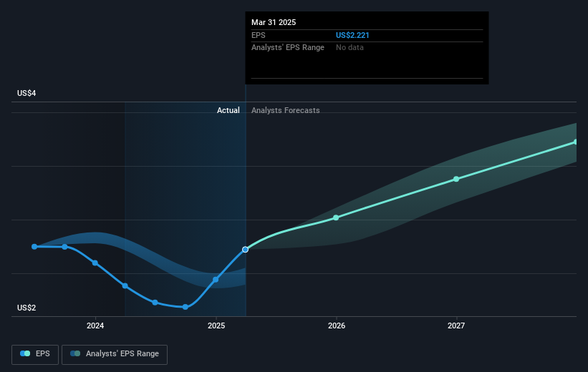Select the 2027 forecast EPS data point
The height and width of the screenshot is (372, 588).
click(456, 179)
